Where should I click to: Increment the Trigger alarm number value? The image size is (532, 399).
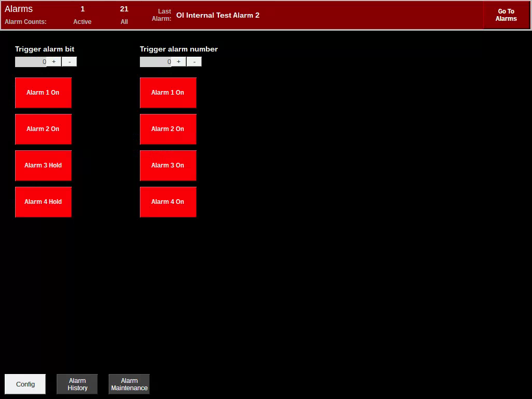[x=178, y=61]
